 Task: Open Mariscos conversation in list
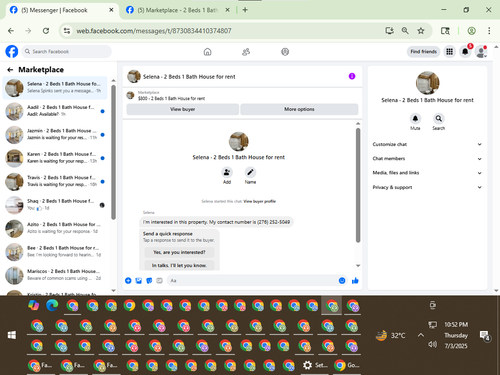coord(55,275)
